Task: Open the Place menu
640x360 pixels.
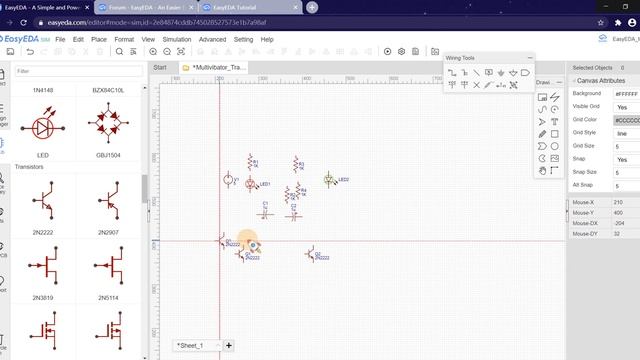Action: 99,40
